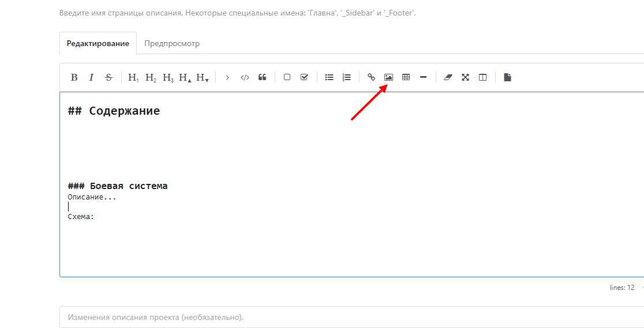This screenshot has height=328, width=644.
Task: Insert an image via toolbar icon
Action: pyautogui.click(x=388, y=77)
